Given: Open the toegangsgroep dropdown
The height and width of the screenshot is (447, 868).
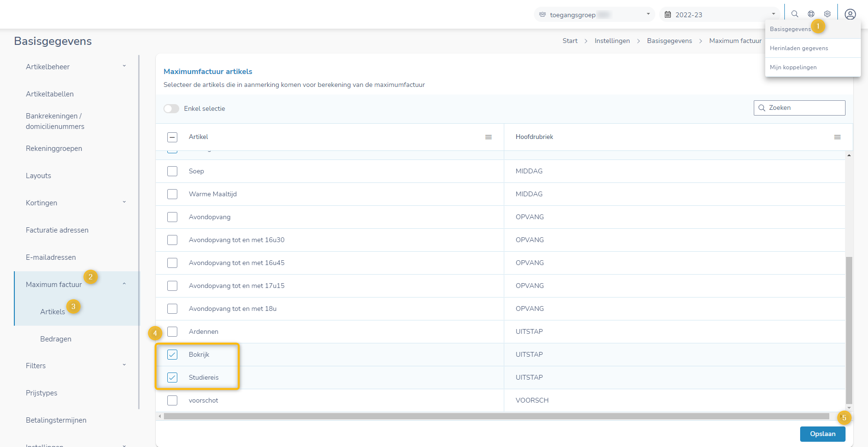Looking at the screenshot, I should point(648,14).
